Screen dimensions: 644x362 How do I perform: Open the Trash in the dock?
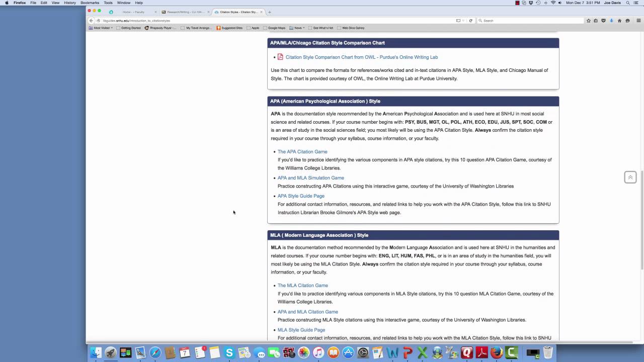tap(548, 353)
